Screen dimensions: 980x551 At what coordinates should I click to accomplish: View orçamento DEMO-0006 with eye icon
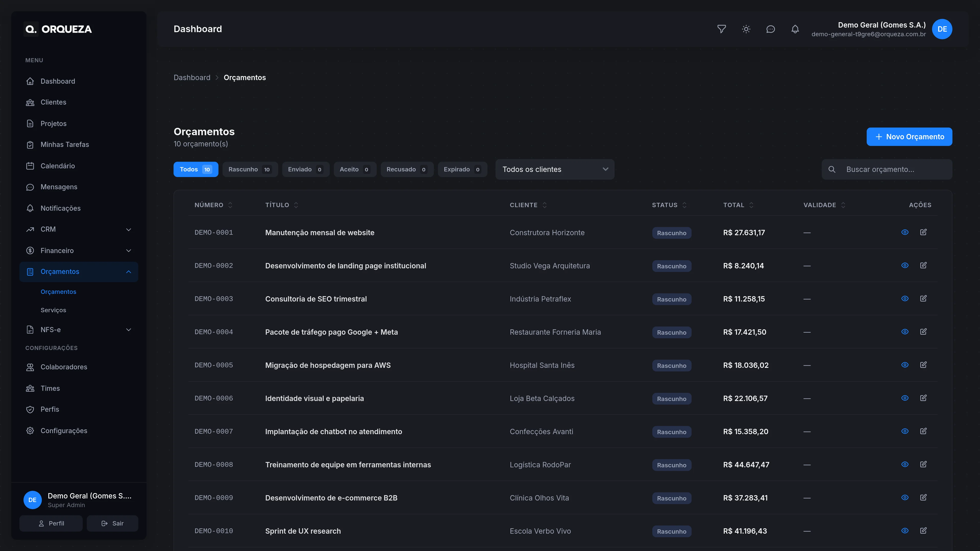click(905, 398)
